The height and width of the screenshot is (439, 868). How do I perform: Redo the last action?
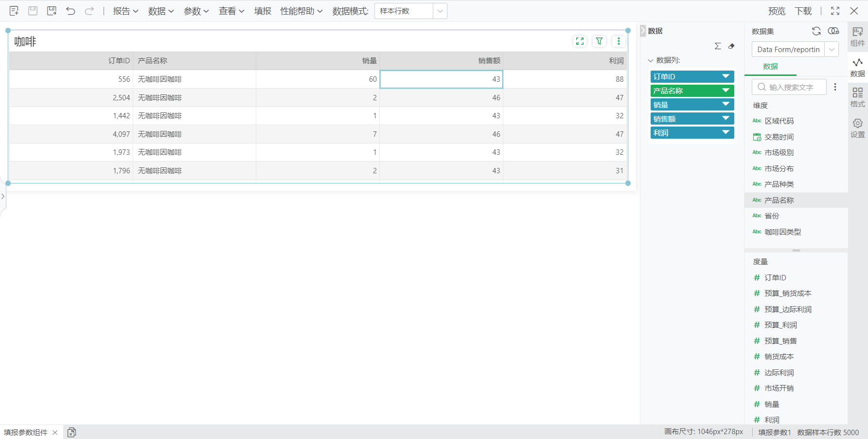point(89,11)
